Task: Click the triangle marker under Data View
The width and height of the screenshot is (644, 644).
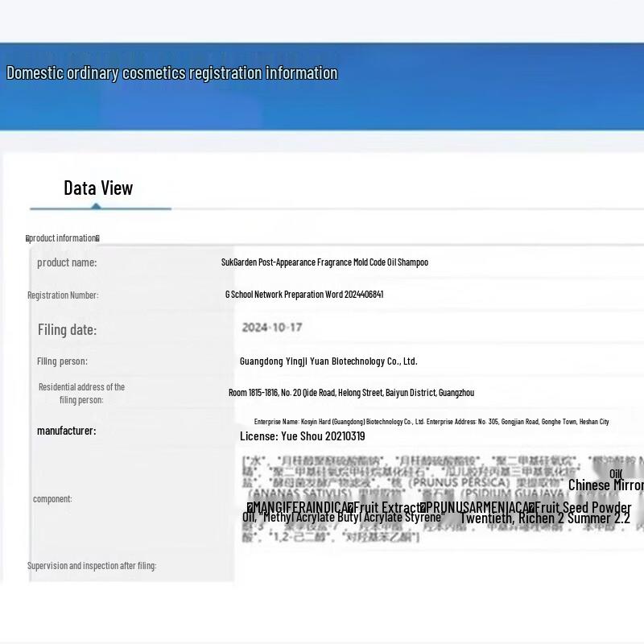Action: pos(96,206)
